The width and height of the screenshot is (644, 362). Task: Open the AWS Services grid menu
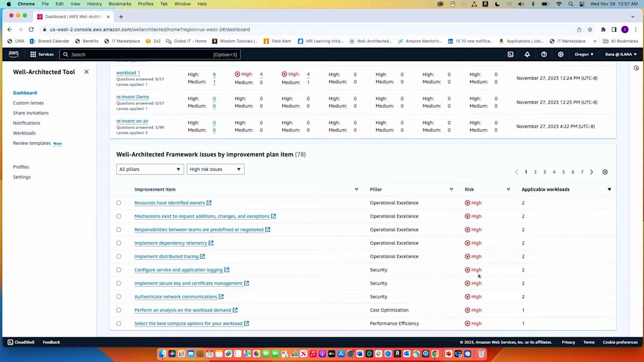(x=42, y=54)
